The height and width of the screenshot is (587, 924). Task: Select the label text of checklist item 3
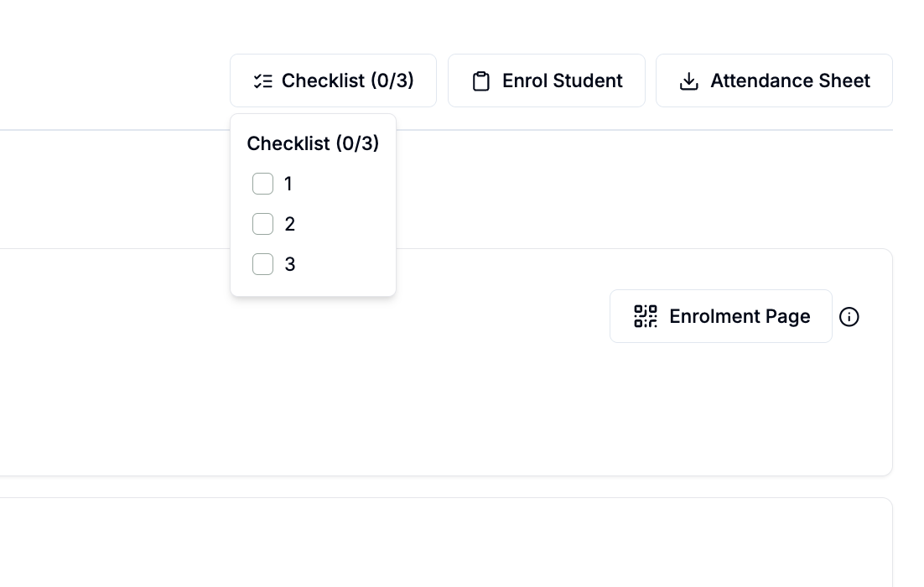pyautogui.click(x=289, y=264)
